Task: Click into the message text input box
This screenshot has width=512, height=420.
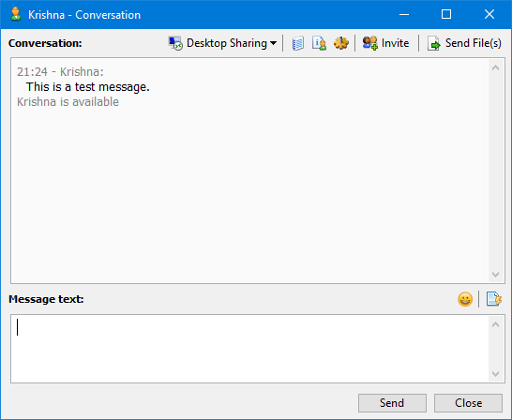Action: pos(249,349)
